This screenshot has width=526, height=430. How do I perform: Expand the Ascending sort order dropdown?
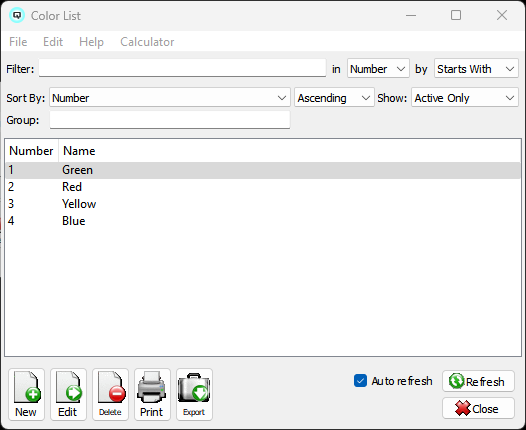pyautogui.click(x=334, y=98)
